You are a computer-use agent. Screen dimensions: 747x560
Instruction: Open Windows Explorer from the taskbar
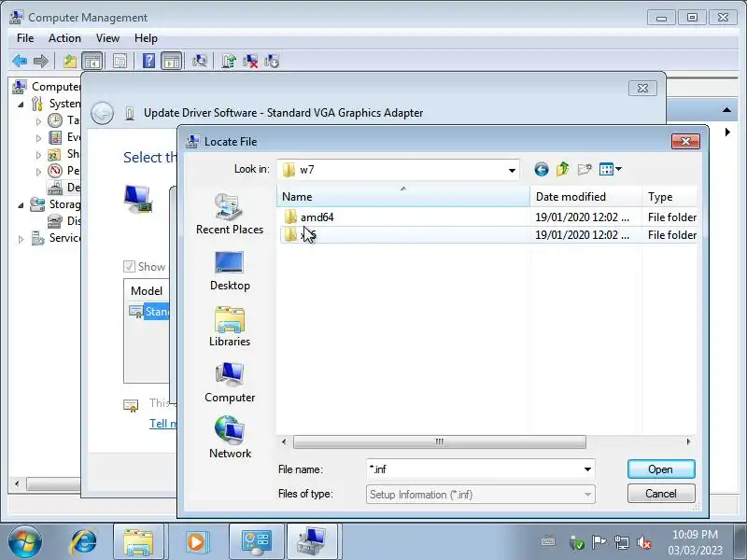(138, 542)
